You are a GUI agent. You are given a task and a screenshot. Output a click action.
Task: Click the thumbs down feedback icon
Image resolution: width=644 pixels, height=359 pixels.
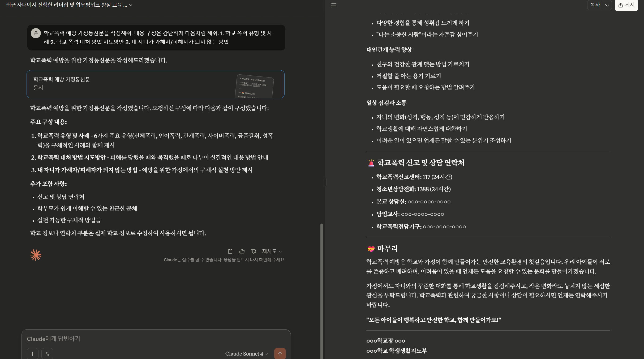(253, 251)
